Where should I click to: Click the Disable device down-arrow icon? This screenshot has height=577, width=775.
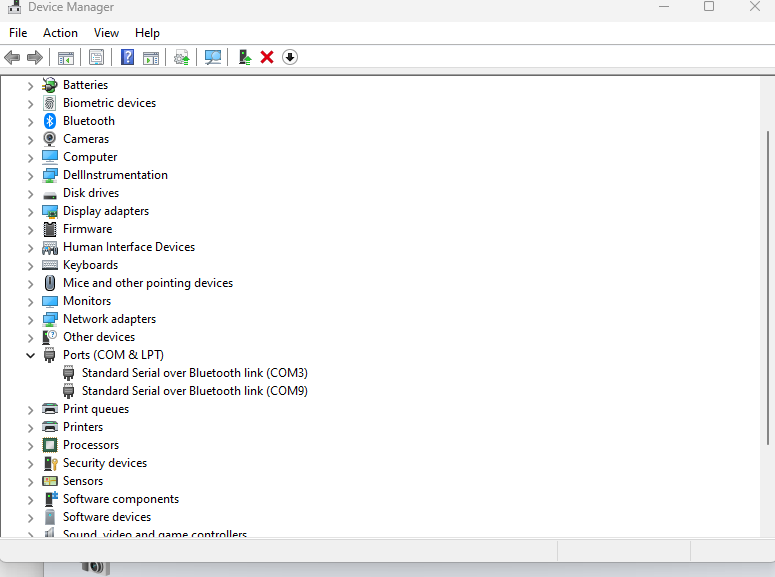[290, 57]
